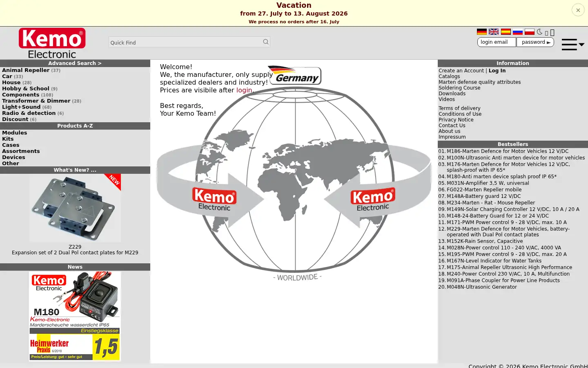Browse Transformer & Dimmer category
Image resolution: width=588 pixels, height=368 pixels.
[36, 101]
